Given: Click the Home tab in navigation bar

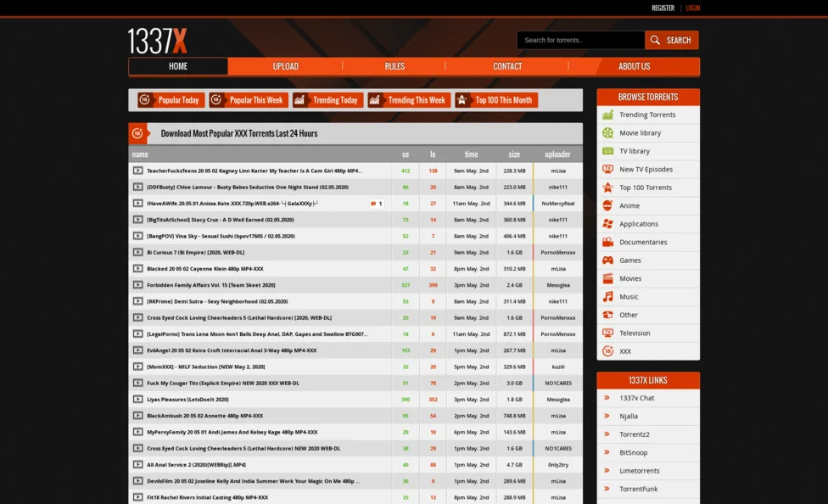Looking at the screenshot, I should [x=178, y=66].
